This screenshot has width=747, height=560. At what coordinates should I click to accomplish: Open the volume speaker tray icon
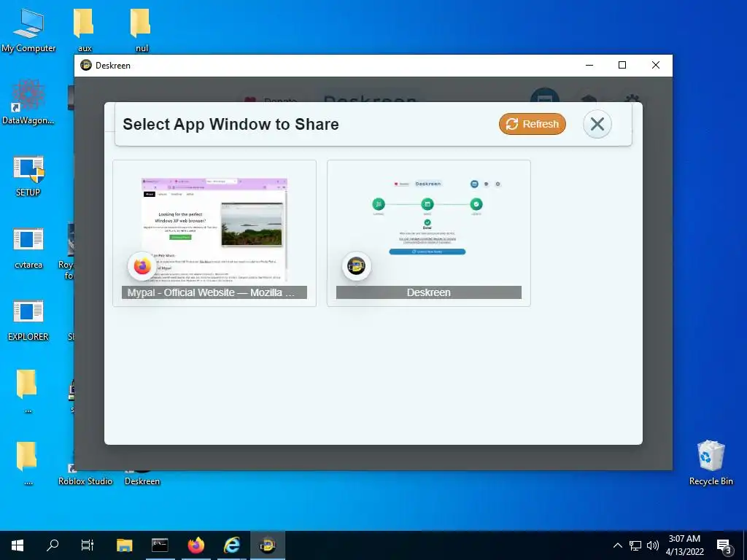(x=653, y=545)
